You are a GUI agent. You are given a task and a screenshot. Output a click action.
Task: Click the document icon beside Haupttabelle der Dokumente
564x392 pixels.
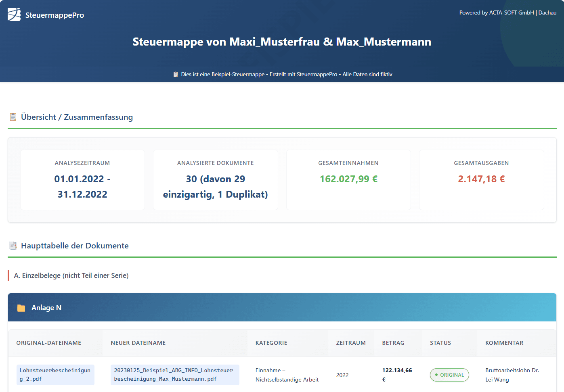pos(13,245)
